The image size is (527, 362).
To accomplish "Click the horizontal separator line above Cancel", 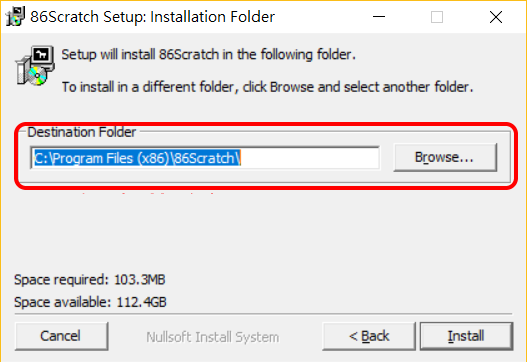I will coord(263,314).
